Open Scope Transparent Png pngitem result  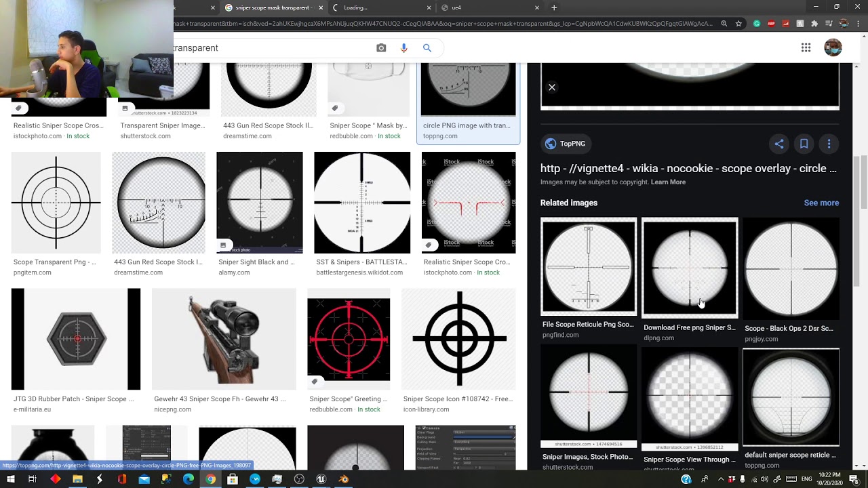click(x=56, y=203)
